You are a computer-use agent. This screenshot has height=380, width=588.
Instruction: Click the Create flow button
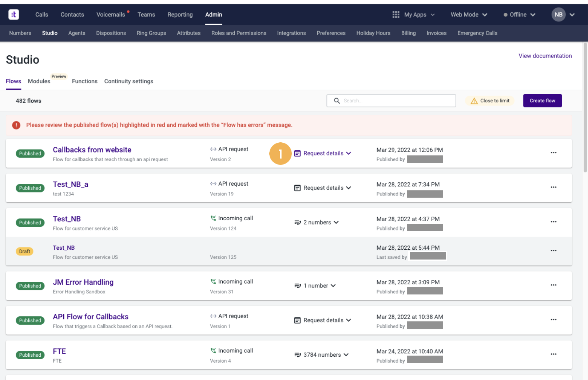[x=542, y=101]
